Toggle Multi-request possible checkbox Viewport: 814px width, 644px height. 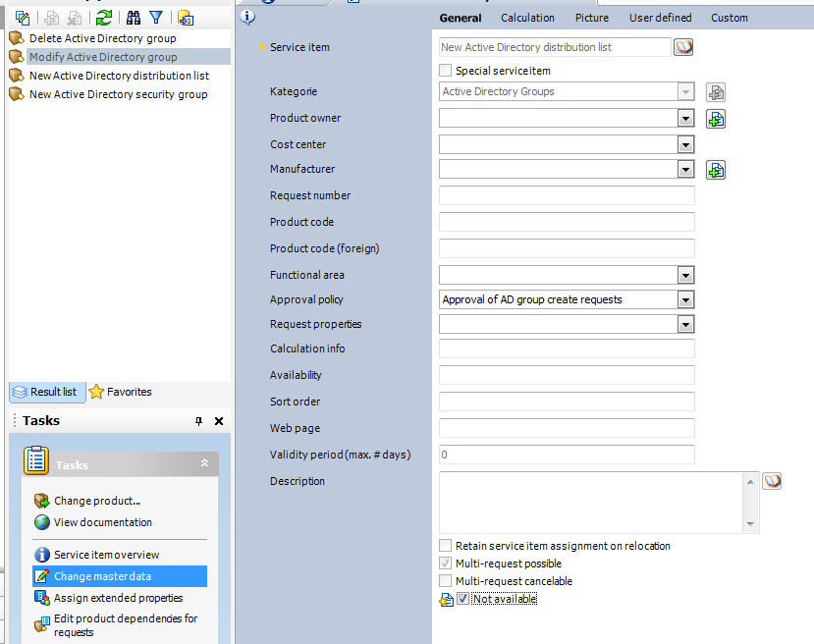[x=445, y=563]
